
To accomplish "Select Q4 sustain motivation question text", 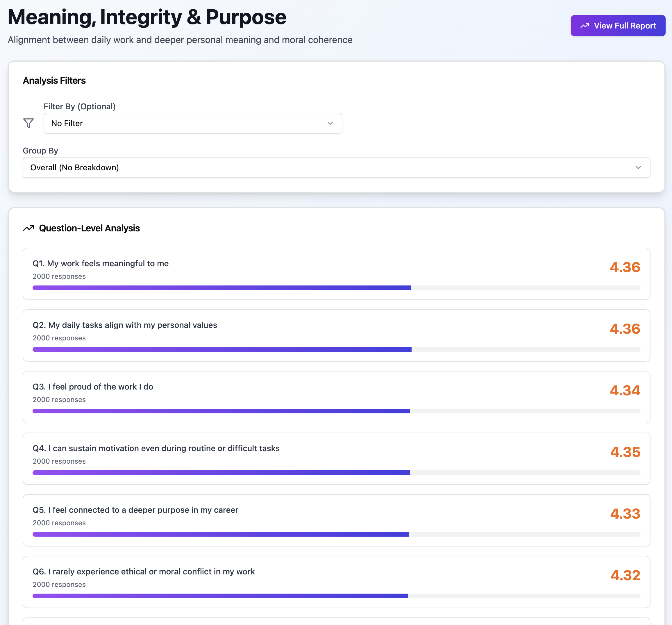I will 156,448.
